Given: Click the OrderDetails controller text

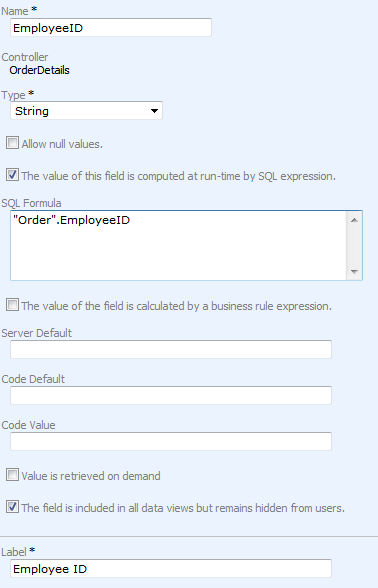Looking at the screenshot, I should coord(39,70).
